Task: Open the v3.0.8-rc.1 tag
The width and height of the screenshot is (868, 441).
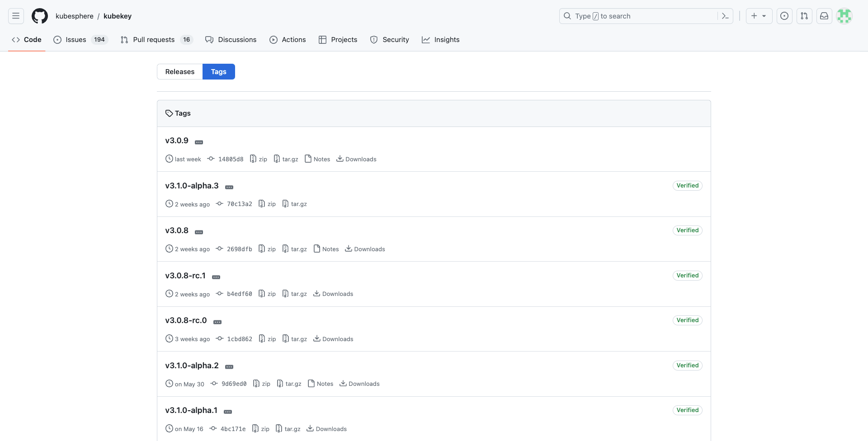Action: tap(185, 276)
